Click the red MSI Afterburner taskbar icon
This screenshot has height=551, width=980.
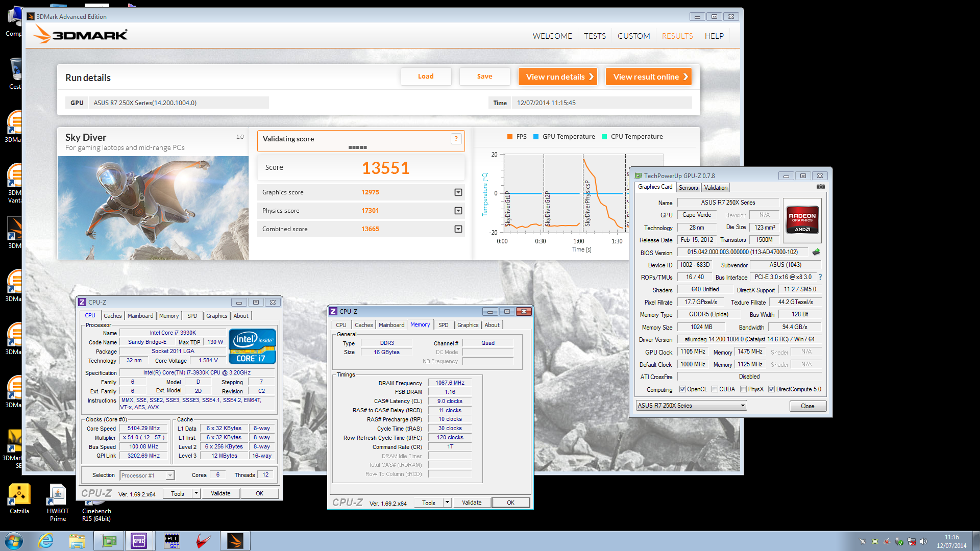(x=204, y=541)
